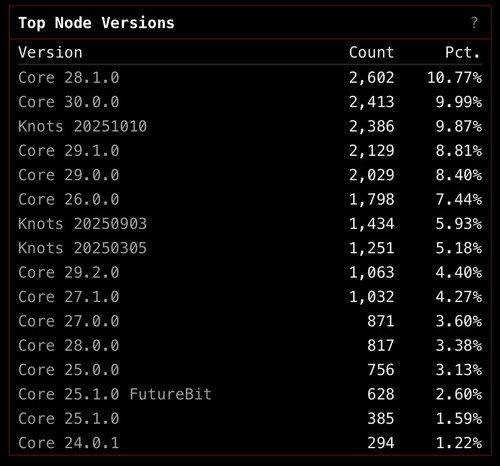Click the count value 2,413
The width and height of the screenshot is (500, 466).
[371, 102]
